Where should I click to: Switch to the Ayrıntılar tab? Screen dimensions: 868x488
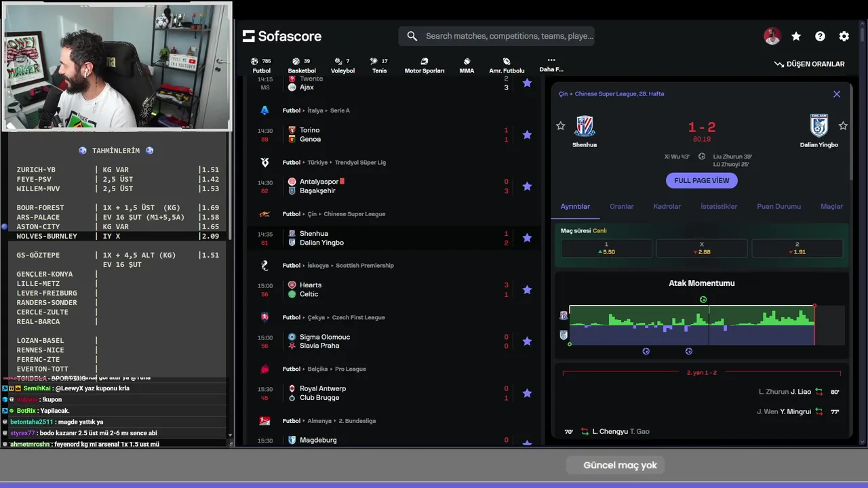tap(575, 206)
